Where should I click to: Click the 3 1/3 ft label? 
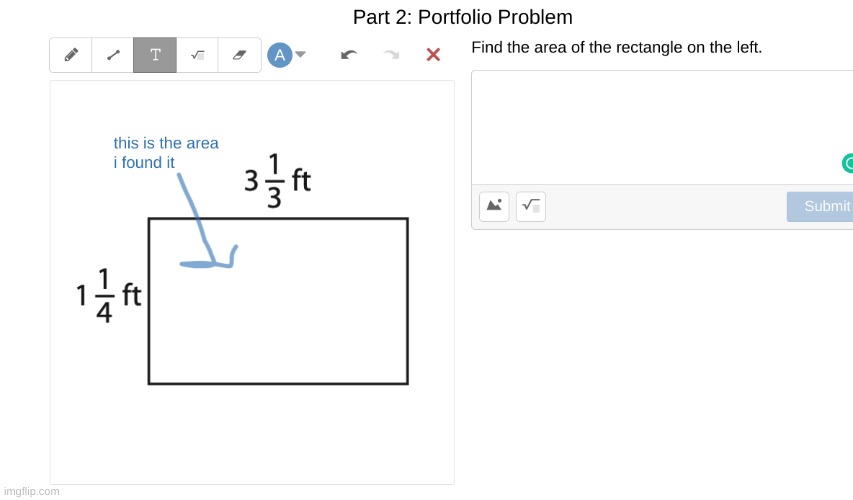[x=277, y=181]
